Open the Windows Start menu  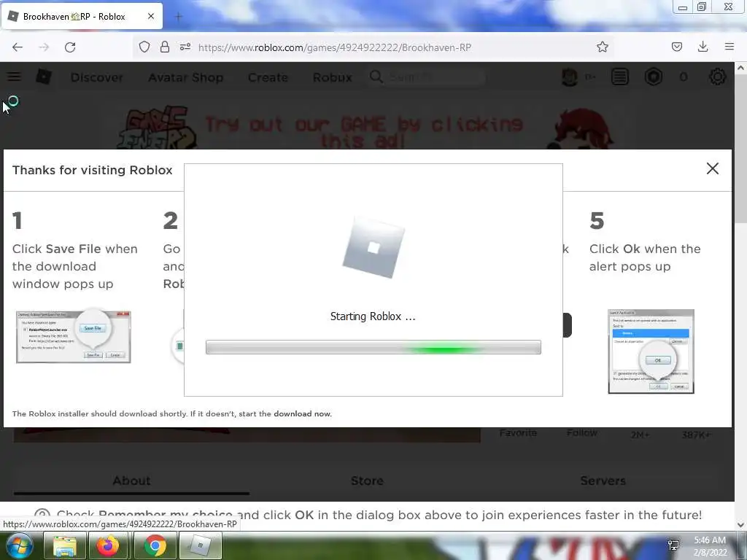point(20,545)
